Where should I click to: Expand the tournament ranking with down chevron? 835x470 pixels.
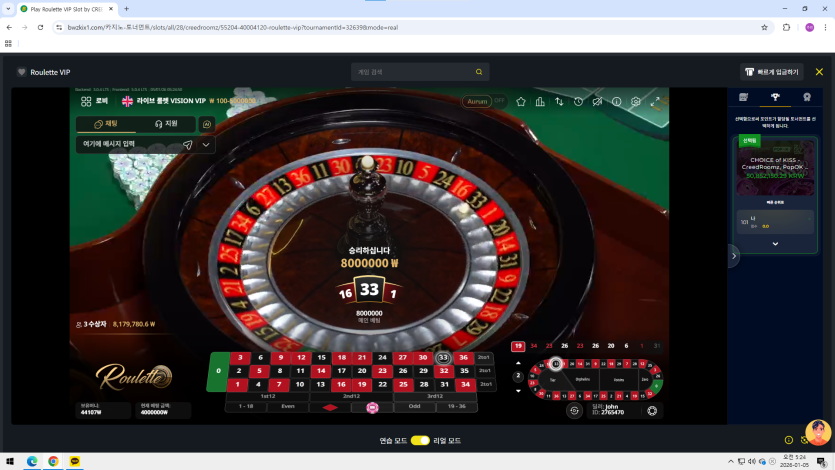tap(775, 244)
